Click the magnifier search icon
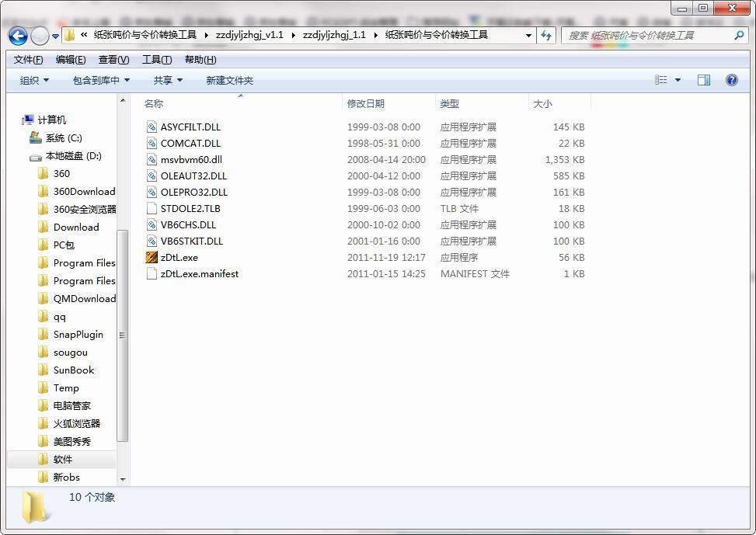This screenshot has height=535, width=756. [x=739, y=35]
